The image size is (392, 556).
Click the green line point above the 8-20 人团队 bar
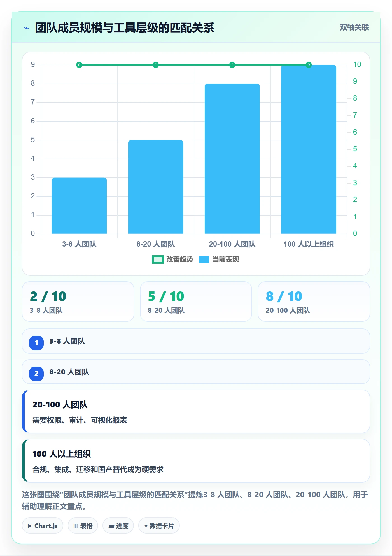click(x=156, y=65)
